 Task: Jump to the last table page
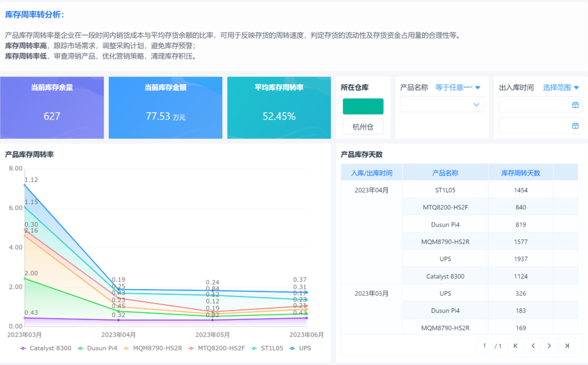click(567, 346)
